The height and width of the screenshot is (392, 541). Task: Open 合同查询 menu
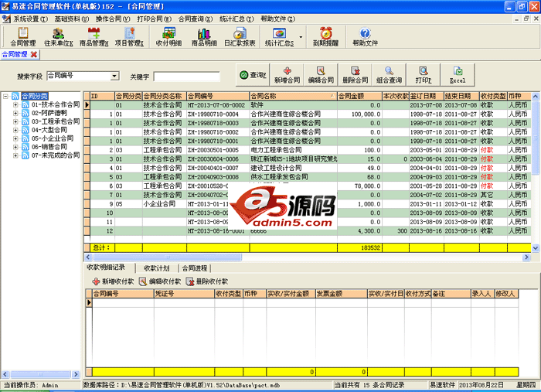click(196, 19)
